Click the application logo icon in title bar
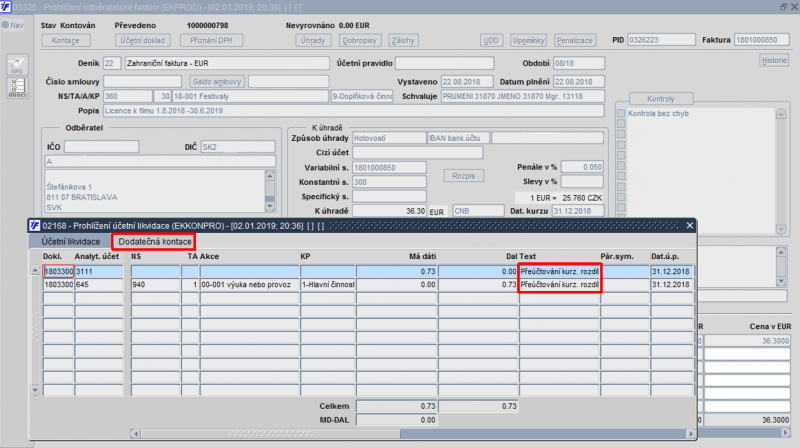 pos(6,7)
